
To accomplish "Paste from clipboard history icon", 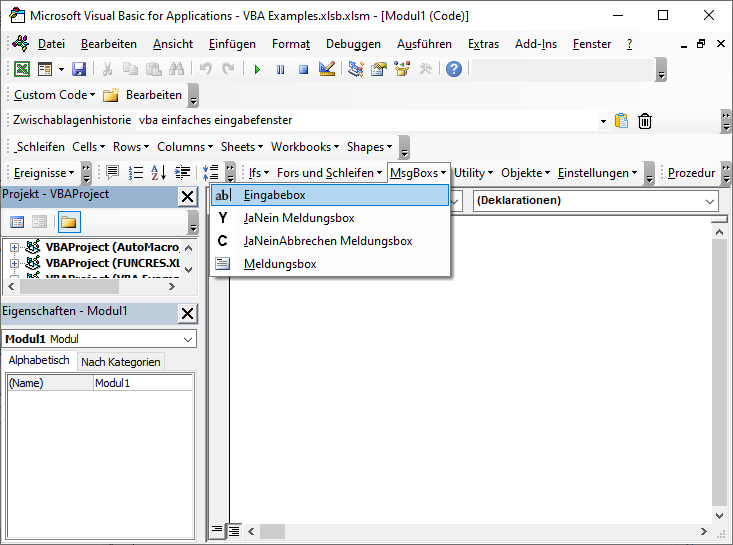I will (621, 121).
